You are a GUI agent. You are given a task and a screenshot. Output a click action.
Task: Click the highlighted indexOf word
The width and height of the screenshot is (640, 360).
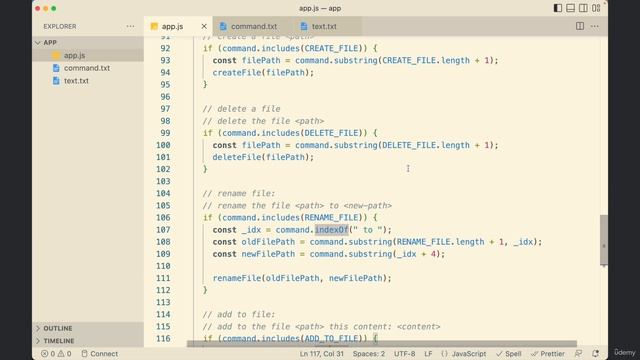click(x=331, y=230)
